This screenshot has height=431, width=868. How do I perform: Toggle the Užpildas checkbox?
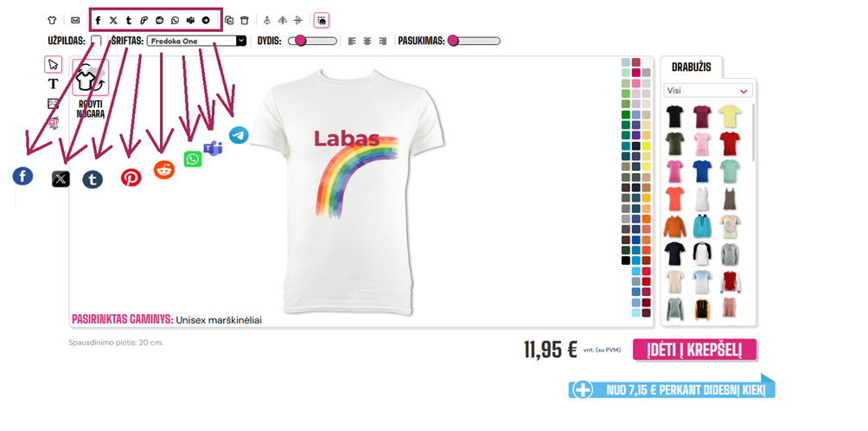[x=96, y=41]
